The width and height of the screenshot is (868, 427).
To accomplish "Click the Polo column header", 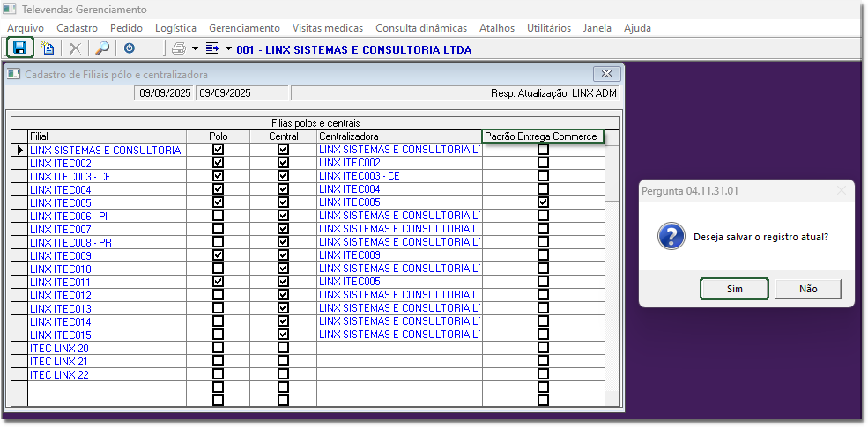I will click(219, 136).
